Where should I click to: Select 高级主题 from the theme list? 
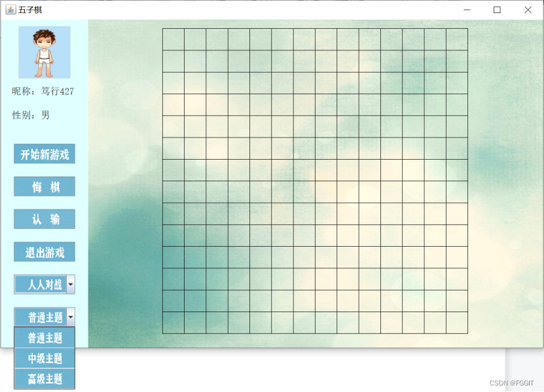point(44,378)
